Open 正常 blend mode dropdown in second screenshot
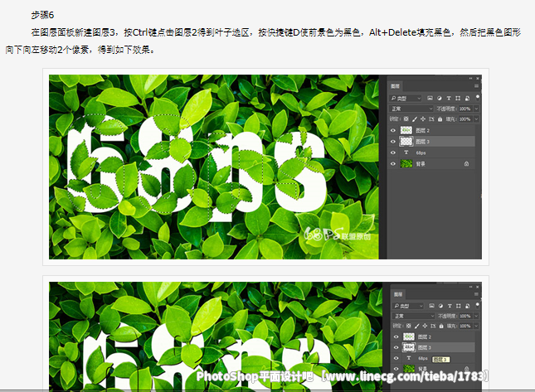The width and height of the screenshot is (535, 392). tap(414, 316)
